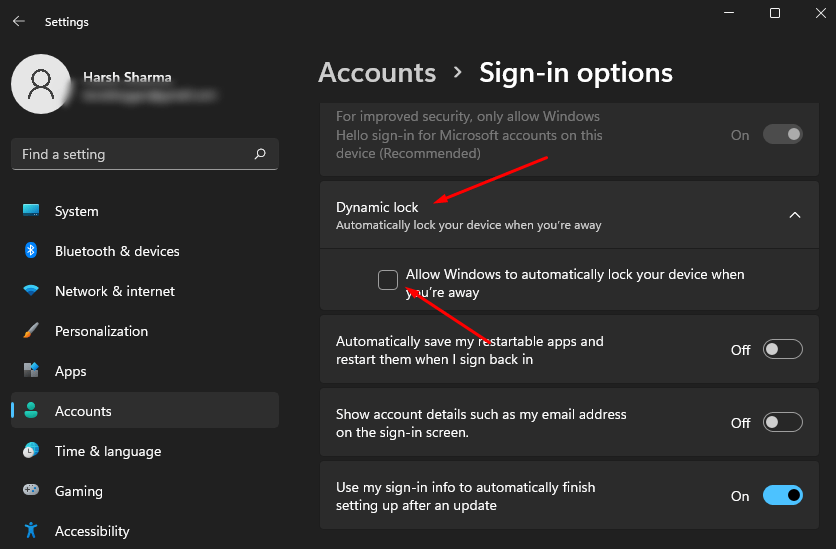Image resolution: width=836 pixels, height=549 pixels.
Task: Disable sign-in info after update toggle
Action: point(782,495)
